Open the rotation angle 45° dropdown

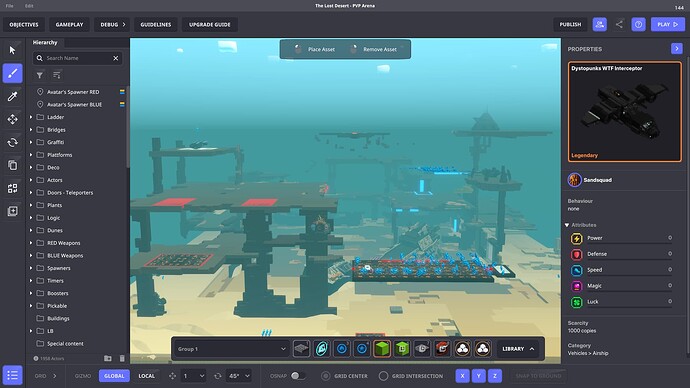[x=239, y=376]
